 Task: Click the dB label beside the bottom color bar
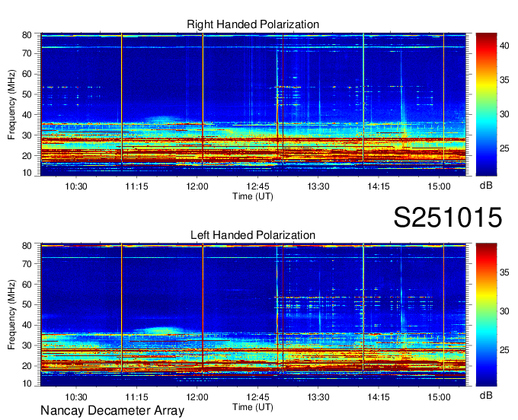(485, 396)
